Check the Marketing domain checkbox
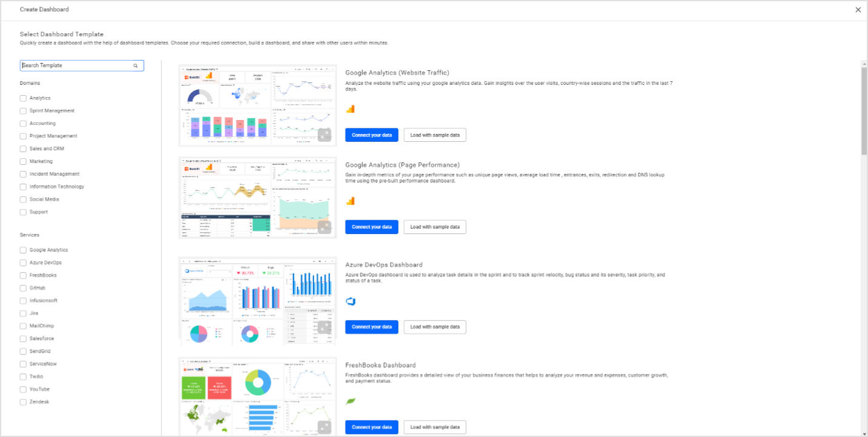This screenshot has width=868, height=437. coord(23,162)
